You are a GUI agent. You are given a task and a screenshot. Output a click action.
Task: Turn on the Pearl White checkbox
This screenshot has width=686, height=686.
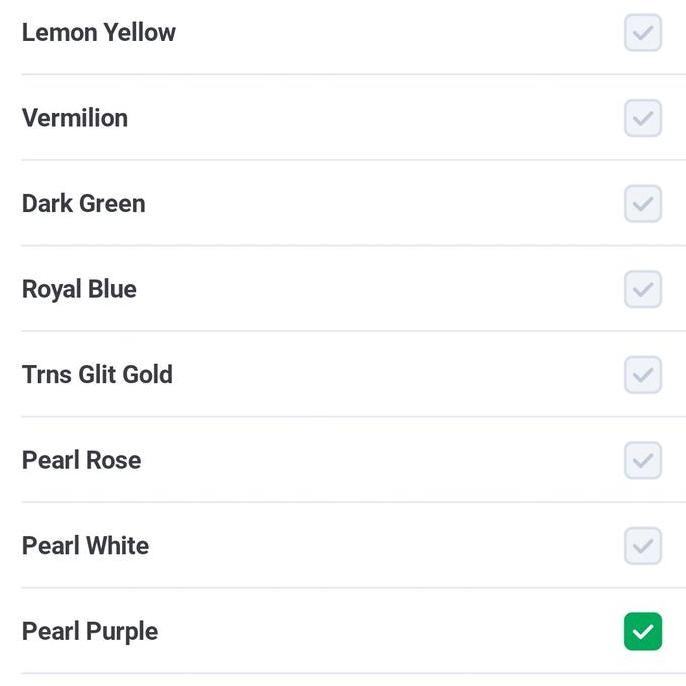pos(643,546)
